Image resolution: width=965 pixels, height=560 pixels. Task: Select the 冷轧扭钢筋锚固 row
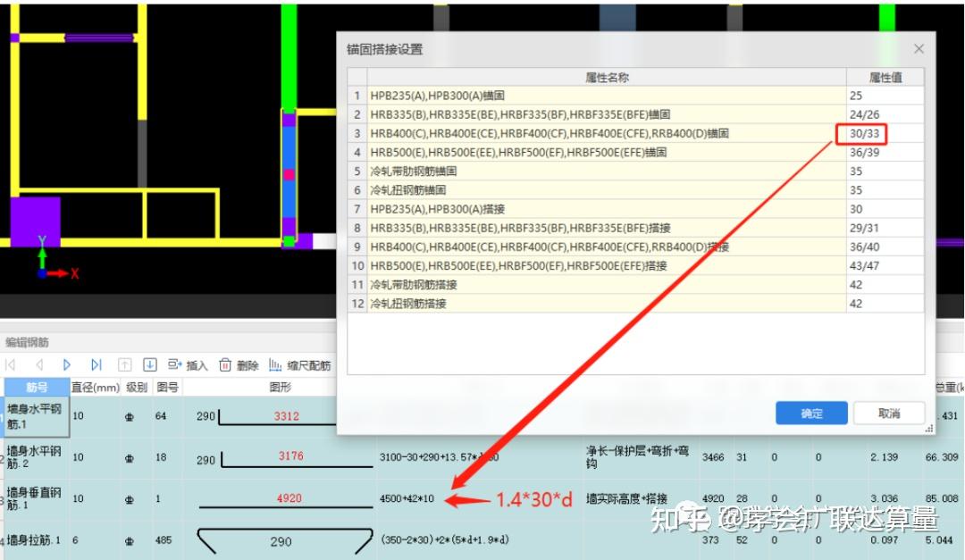607,190
